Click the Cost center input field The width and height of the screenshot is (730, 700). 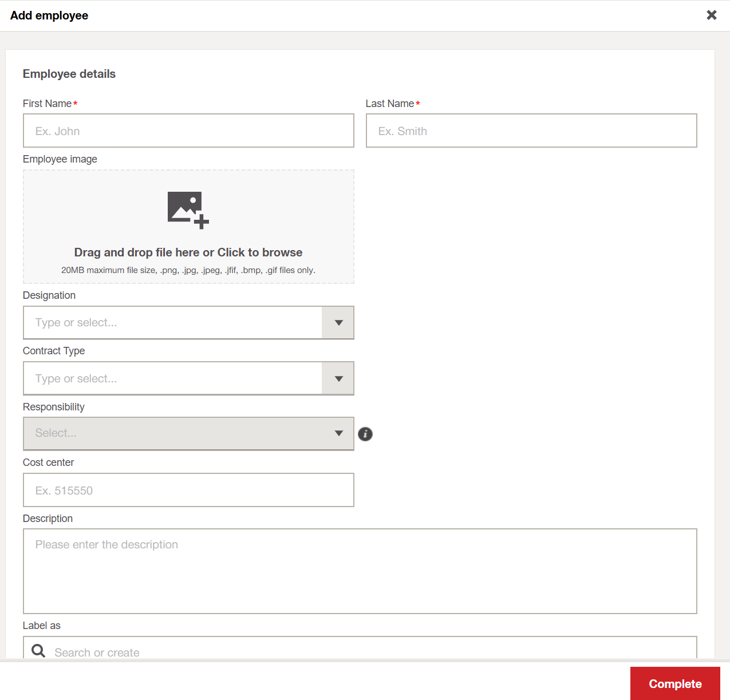coord(188,490)
